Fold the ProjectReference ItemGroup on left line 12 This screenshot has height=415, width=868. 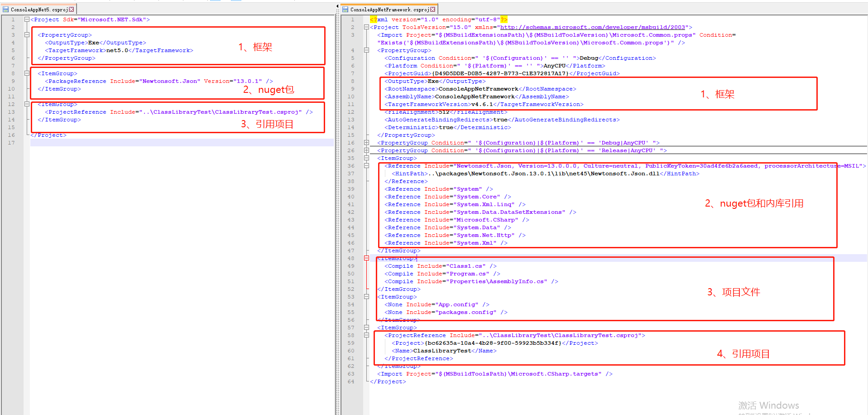pyautogui.click(x=27, y=104)
